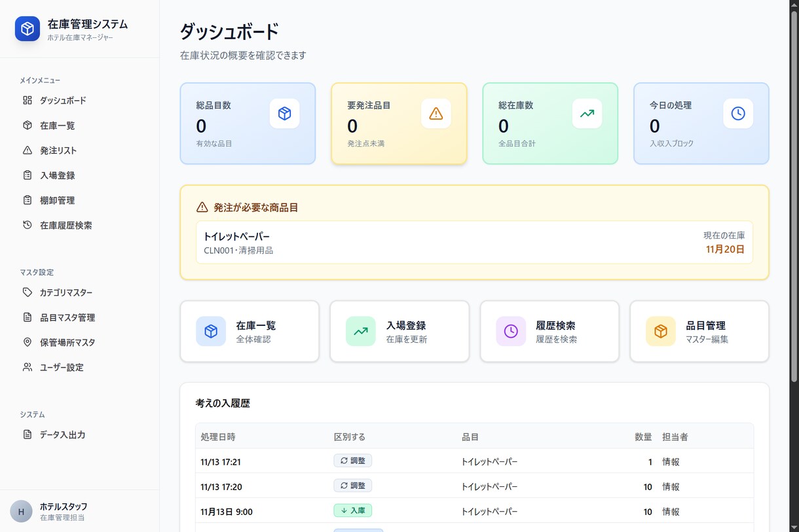Click the green trend icon in 入場登録 shortcut
Image resolution: width=799 pixels, height=532 pixels.
pyautogui.click(x=361, y=331)
